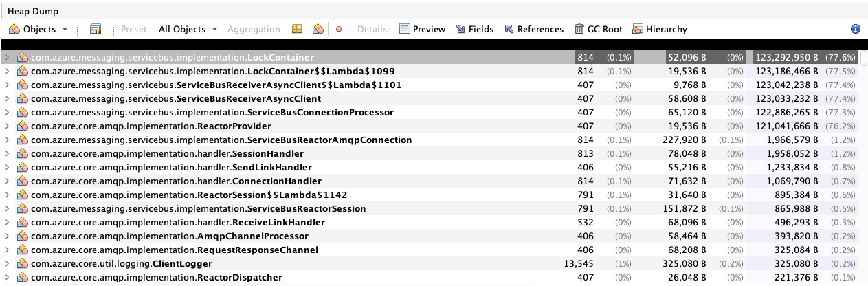Open the All Objects preset dropdown
The image size is (868, 286).
point(188,29)
